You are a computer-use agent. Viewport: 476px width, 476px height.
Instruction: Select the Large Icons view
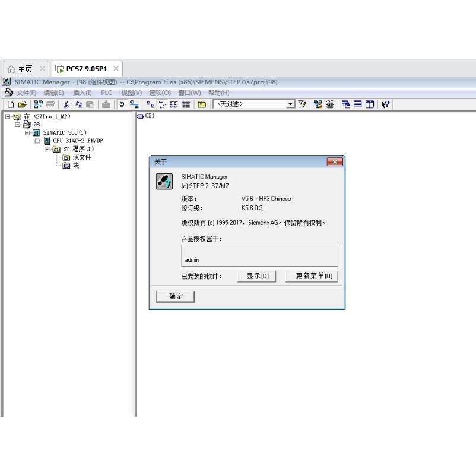pos(150,104)
